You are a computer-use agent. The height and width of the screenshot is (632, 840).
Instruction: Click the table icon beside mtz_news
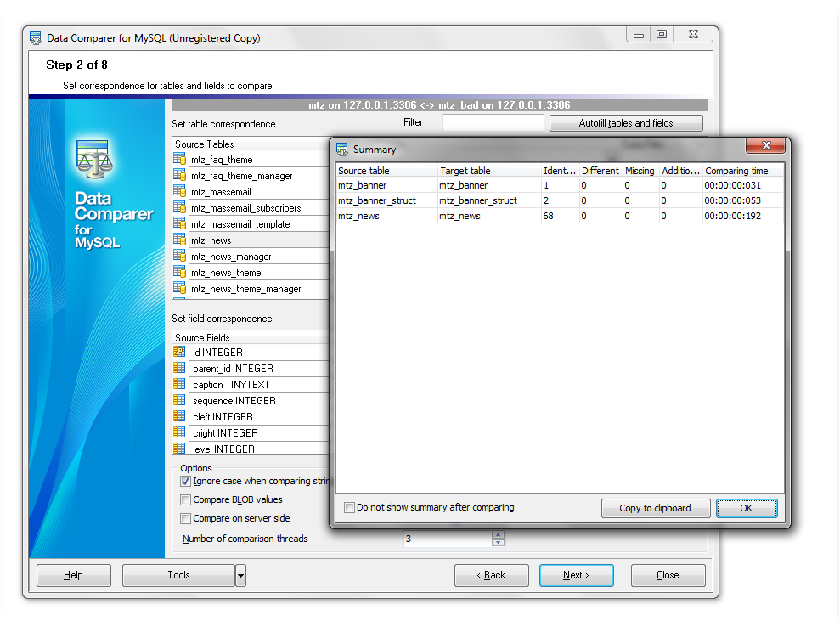(x=179, y=240)
